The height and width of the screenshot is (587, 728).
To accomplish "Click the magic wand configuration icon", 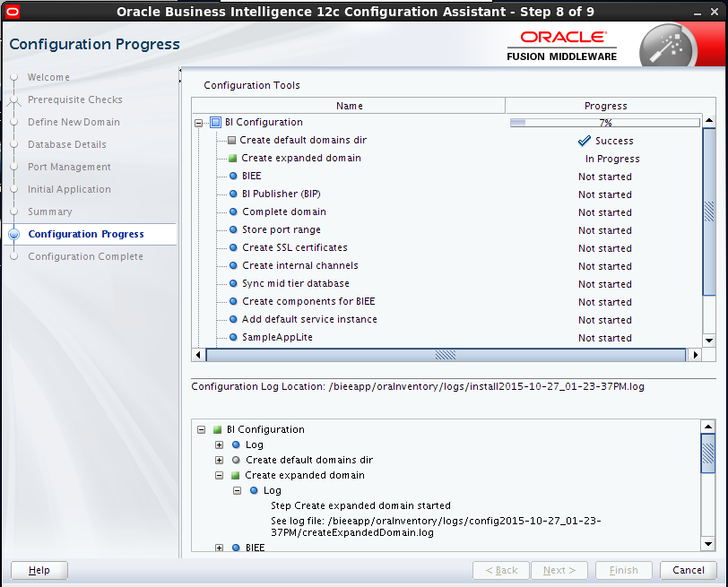I will (668, 47).
